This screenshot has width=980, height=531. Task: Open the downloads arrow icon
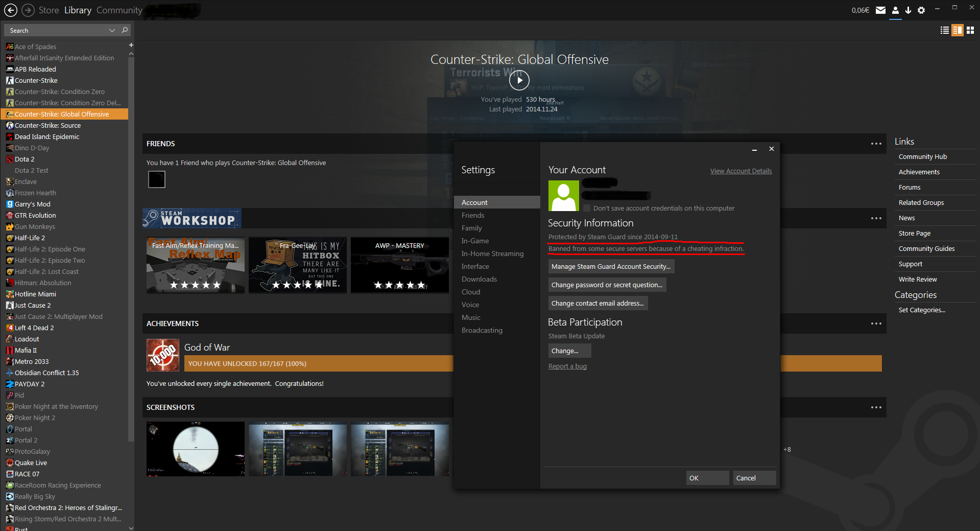[x=908, y=10]
